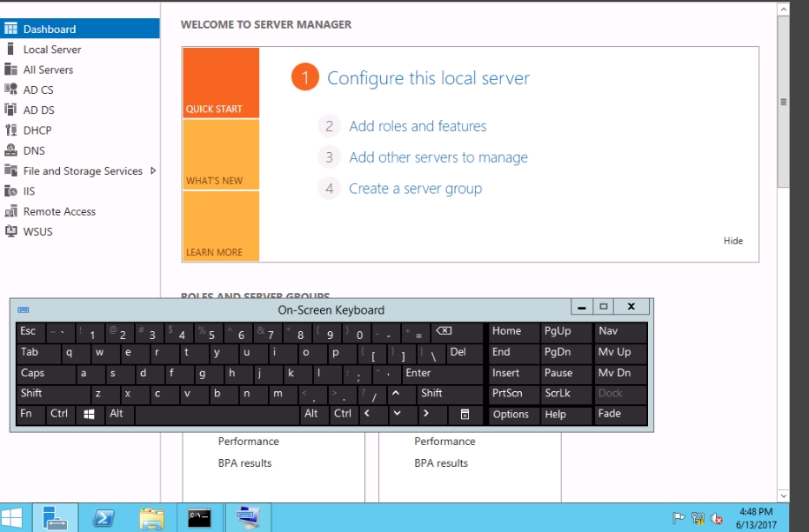Click the Fade key
Image resolution: width=809 pixels, height=532 pixels.
click(x=621, y=415)
